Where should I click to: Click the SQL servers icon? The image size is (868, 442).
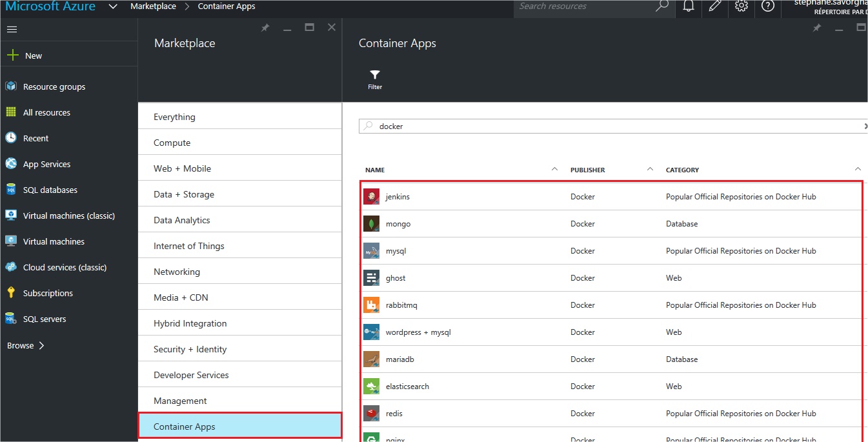point(11,319)
